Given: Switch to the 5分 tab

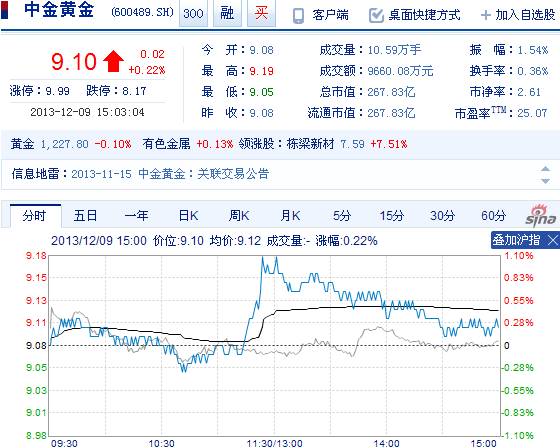Looking at the screenshot, I should [342, 216].
